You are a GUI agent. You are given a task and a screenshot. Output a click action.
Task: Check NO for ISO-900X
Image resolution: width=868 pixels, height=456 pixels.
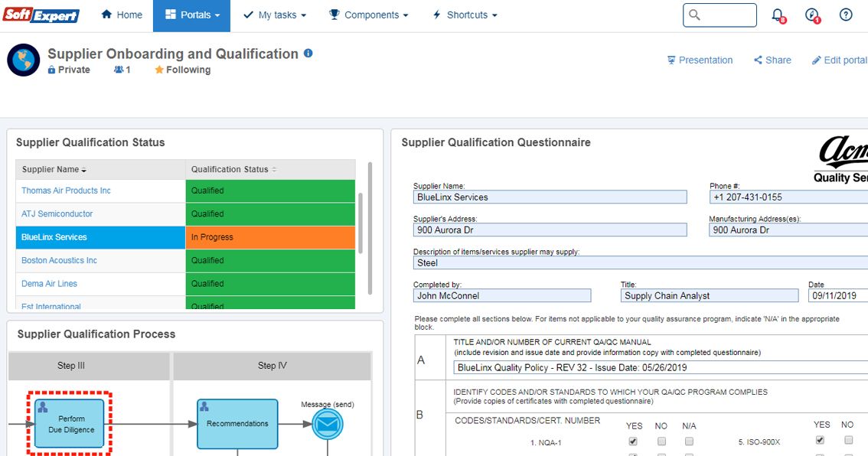(848, 441)
